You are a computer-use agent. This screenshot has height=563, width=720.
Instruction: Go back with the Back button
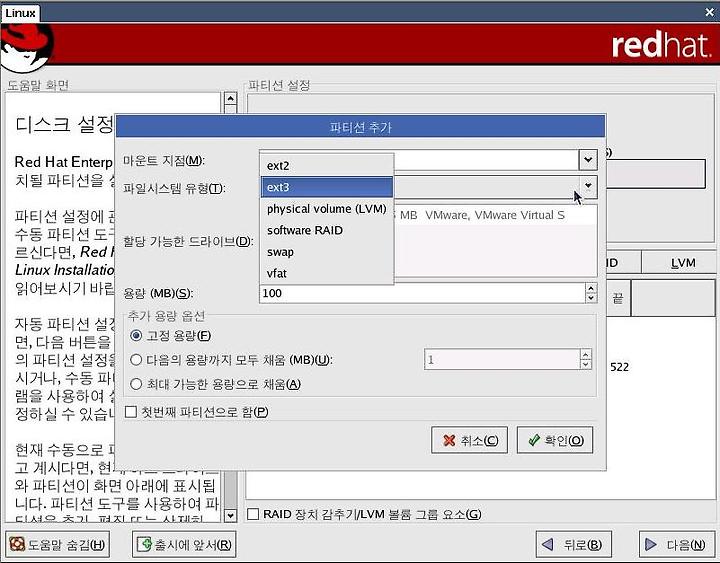pos(574,545)
